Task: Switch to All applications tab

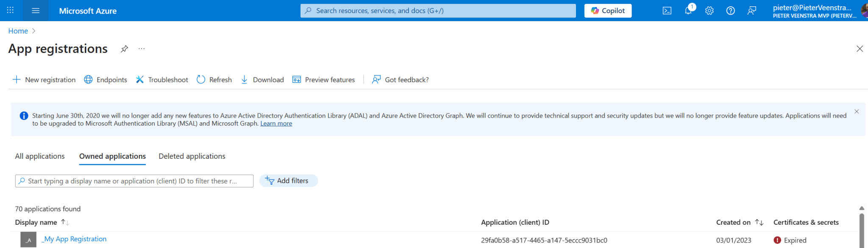Action: tap(40, 156)
